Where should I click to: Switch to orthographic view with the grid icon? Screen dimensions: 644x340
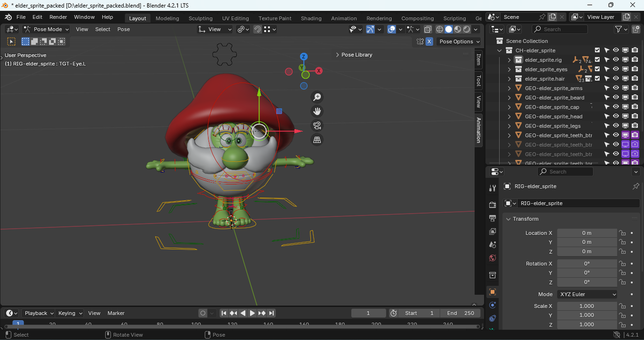pyautogui.click(x=317, y=140)
